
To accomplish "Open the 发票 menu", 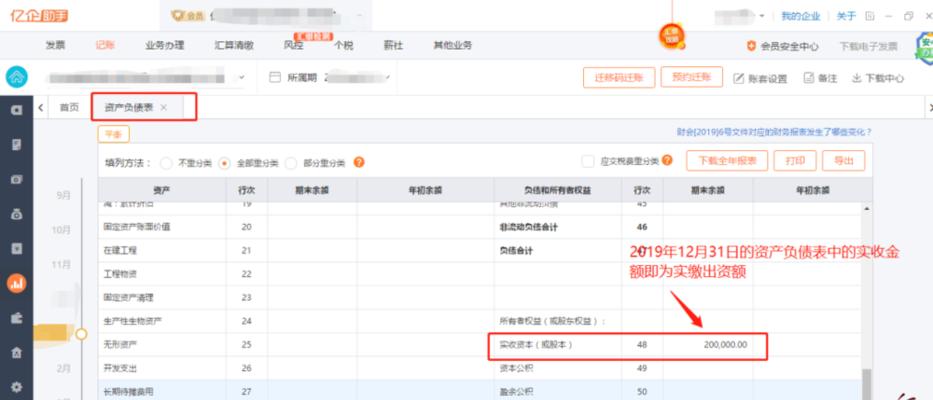I will click(x=55, y=45).
